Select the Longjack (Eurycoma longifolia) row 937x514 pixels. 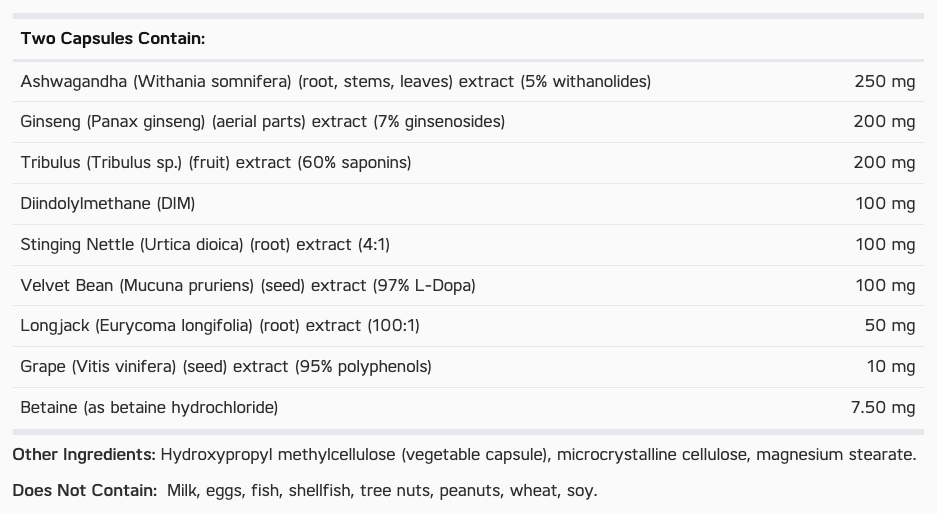[x=468, y=326]
